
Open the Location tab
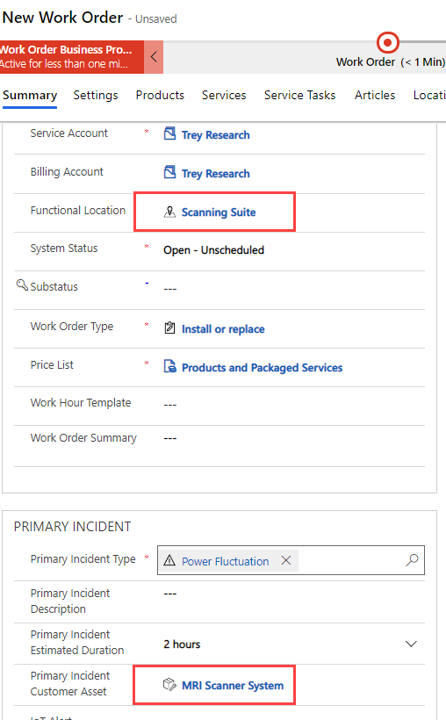coord(429,95)
